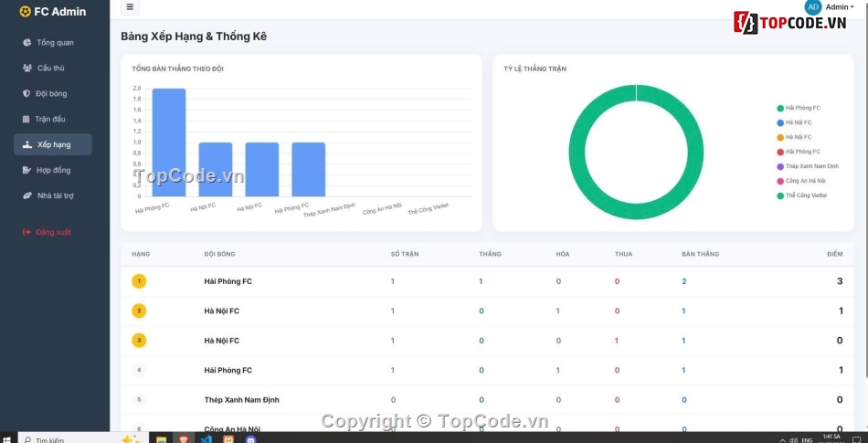Click the tallest bar in the goals chart
This screenshot has height=443, width=868.
[x=169, y=142]
